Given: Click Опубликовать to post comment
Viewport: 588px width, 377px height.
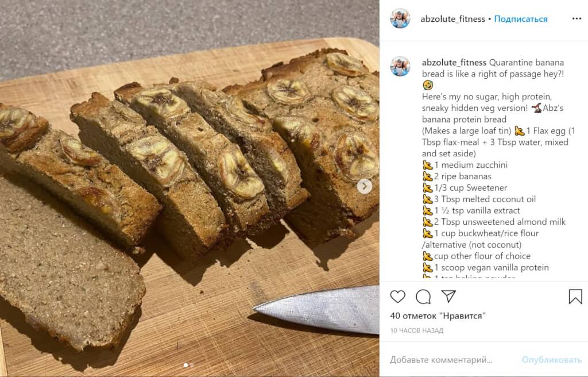Looking at the screenshot, I should click(x=552, y=360).
